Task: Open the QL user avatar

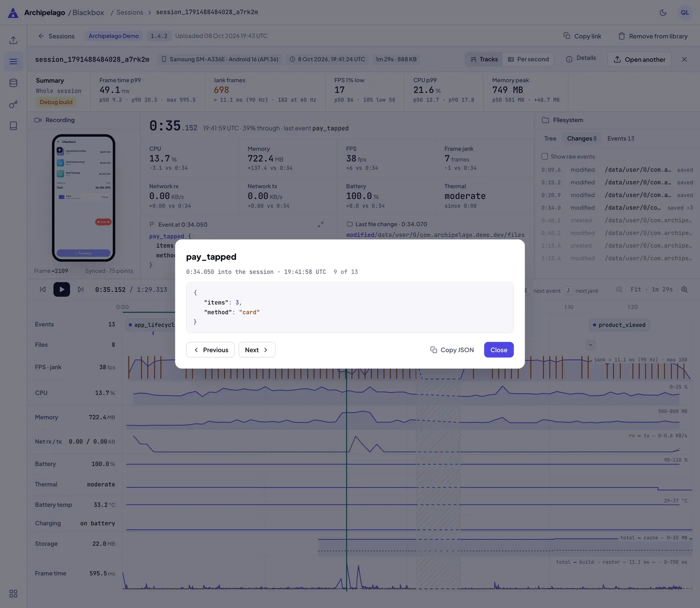Action: [684, 13]
